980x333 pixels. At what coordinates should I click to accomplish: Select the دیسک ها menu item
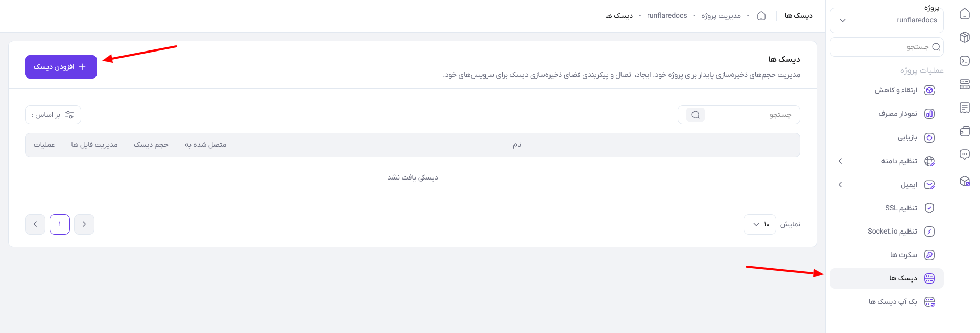(x=887, y=278)
